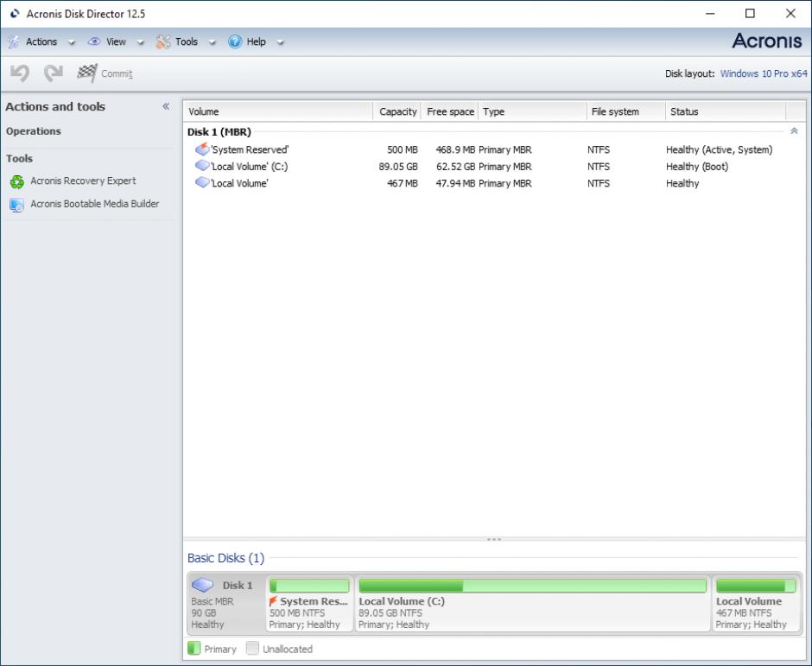This screenshot has width=812, height=666.
Task: Click the 89.05 GB NTFS label in disk map
Action: 390,612
